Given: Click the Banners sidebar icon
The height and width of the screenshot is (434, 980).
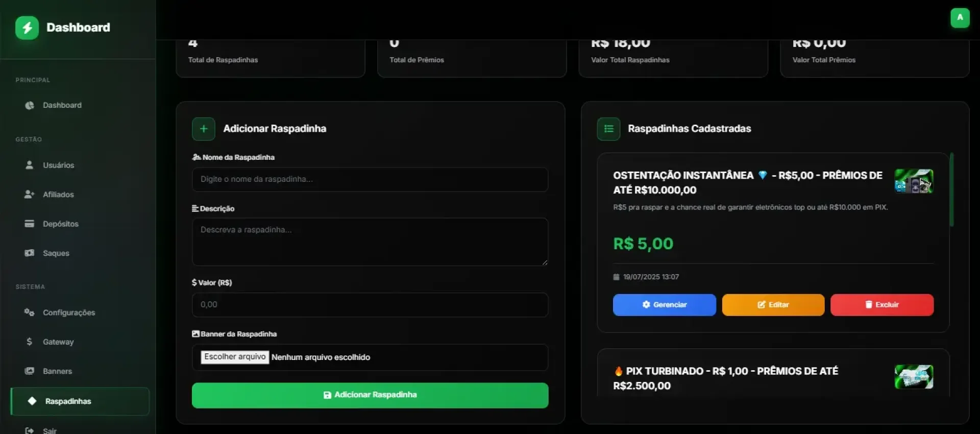Looking at the screenshot, I should click(29, 371).
